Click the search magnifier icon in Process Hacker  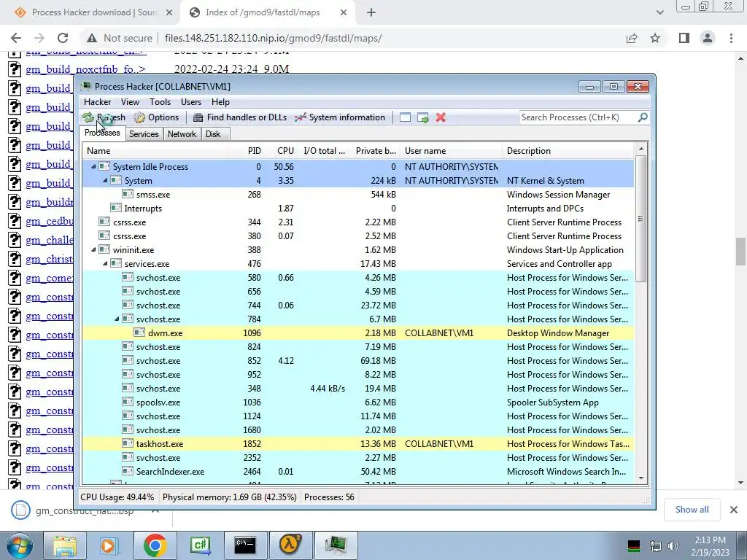643,117
